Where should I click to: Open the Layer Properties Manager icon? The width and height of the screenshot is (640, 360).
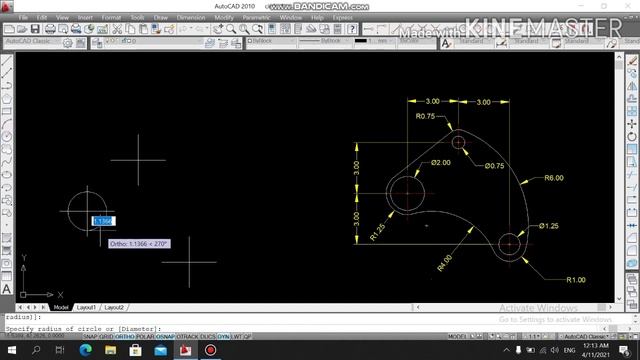97,42
